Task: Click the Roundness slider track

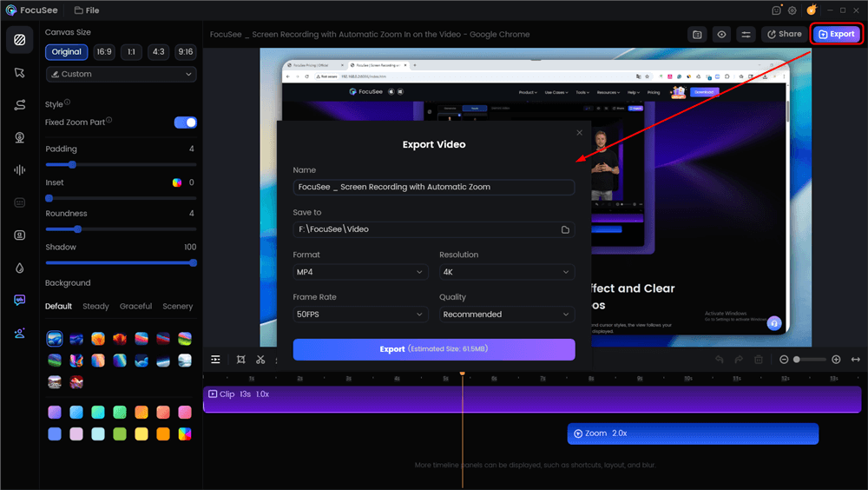Action: pos(121,229)
